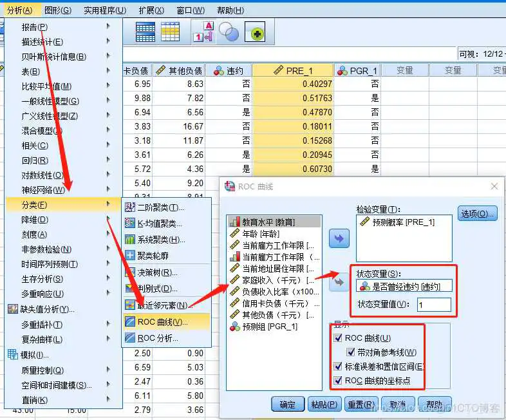The image size is (506, 420).
Task: Click the PRE_1 highlighted column header
Action: [293, 70]
